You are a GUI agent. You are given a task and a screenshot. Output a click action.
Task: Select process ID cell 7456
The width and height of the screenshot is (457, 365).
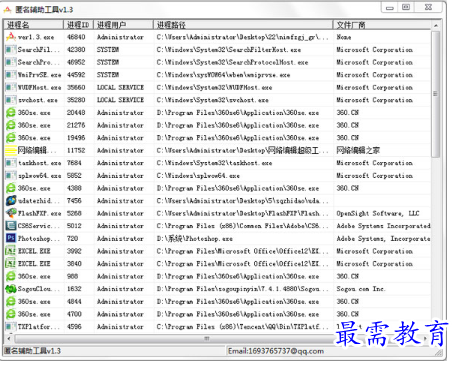pos(74,201)
